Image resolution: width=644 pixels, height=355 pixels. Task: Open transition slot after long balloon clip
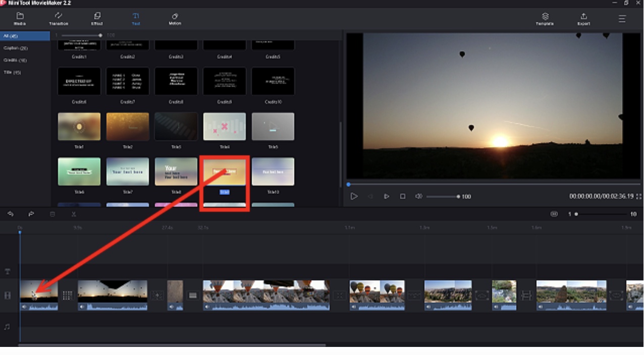[339, 295]
